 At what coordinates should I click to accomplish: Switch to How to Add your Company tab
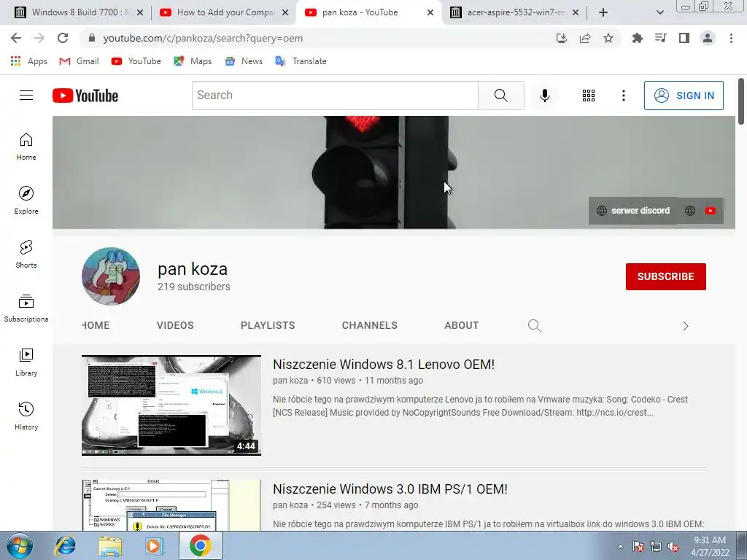click(225, 12)
